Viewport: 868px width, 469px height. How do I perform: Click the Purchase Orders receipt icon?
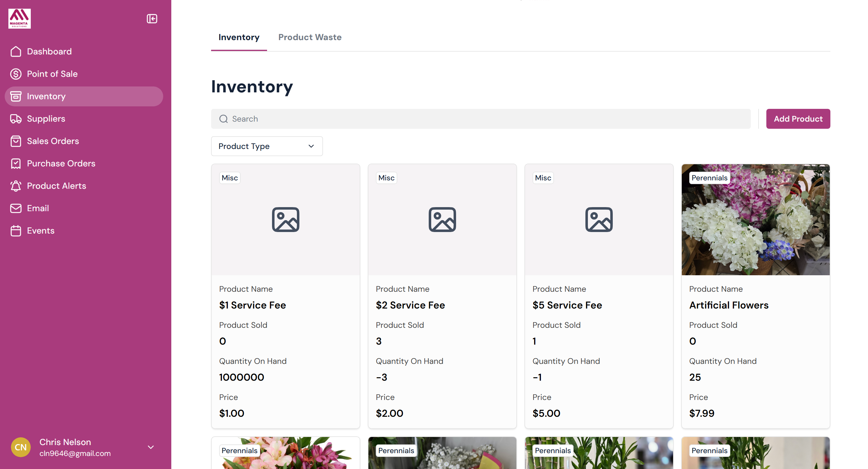click(x=16, y=164)
